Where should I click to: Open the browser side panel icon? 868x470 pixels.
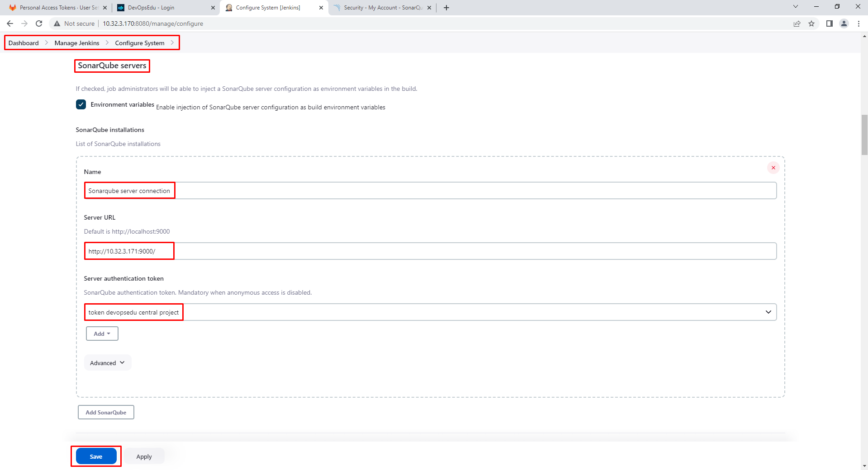tap(829, 23)
